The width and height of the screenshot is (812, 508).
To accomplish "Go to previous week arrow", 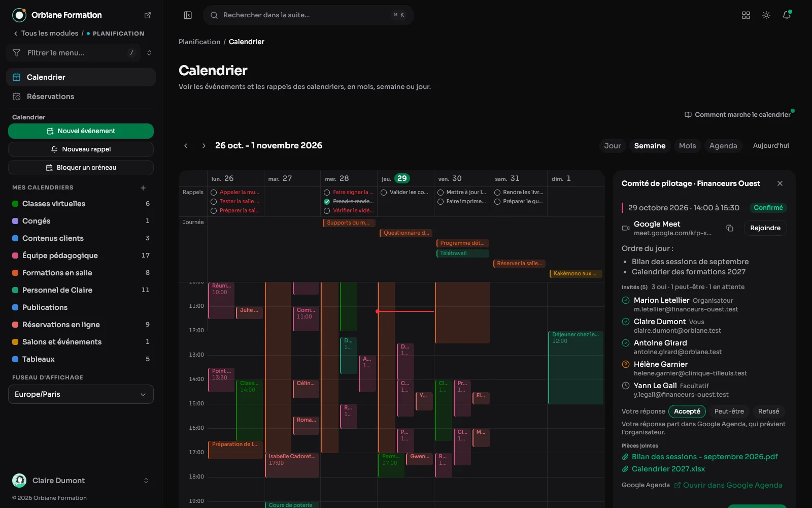I will pos(186,146).
